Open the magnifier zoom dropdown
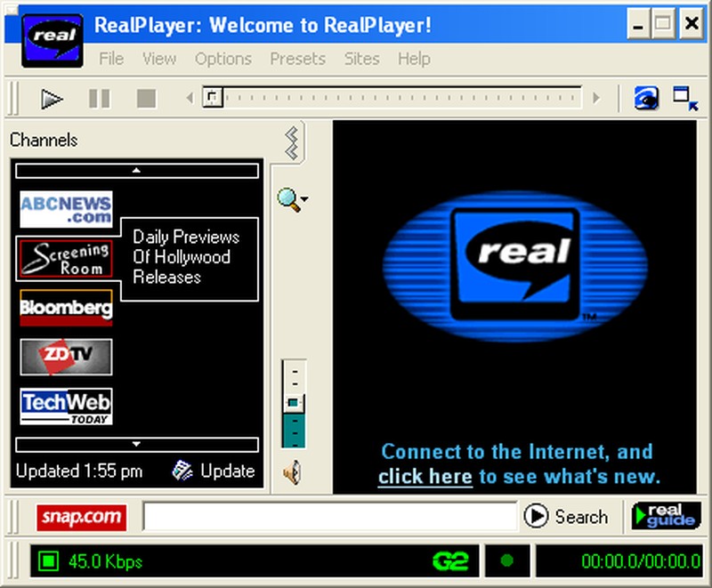This screenshot has width=712, height=588. pyautogui.click(x=292, y=199)
